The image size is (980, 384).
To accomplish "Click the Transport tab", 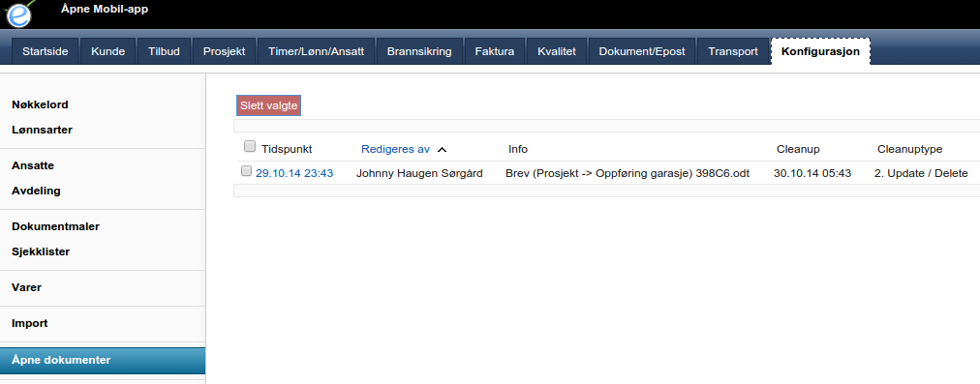I will (x=733, y=51).
